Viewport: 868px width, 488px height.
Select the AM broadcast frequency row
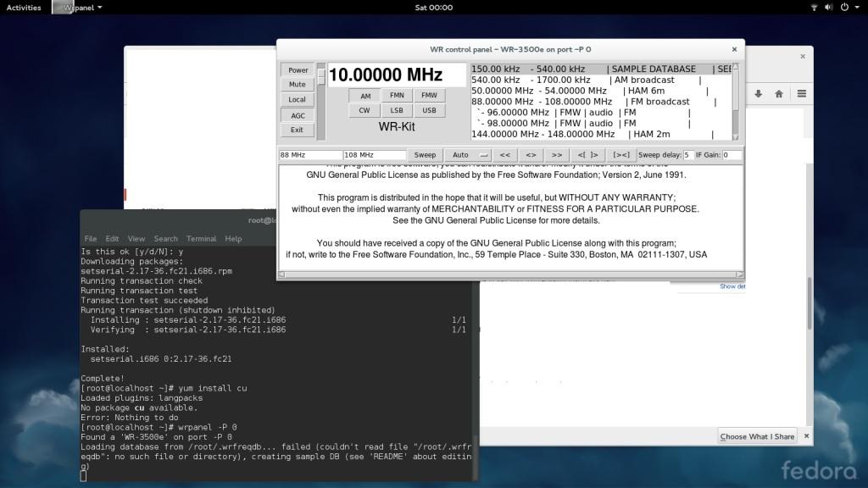(601, 80)
